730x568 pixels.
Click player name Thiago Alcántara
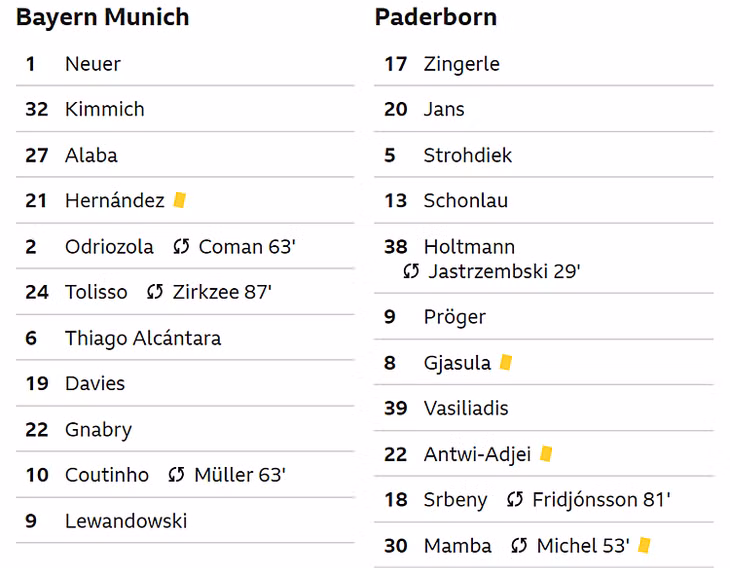143,338
